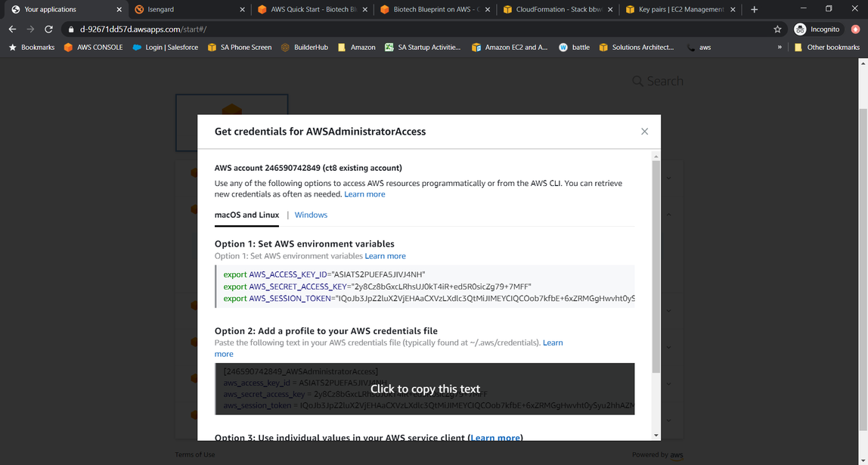Bookmark this page with the star icon

(x=777, y=29)
